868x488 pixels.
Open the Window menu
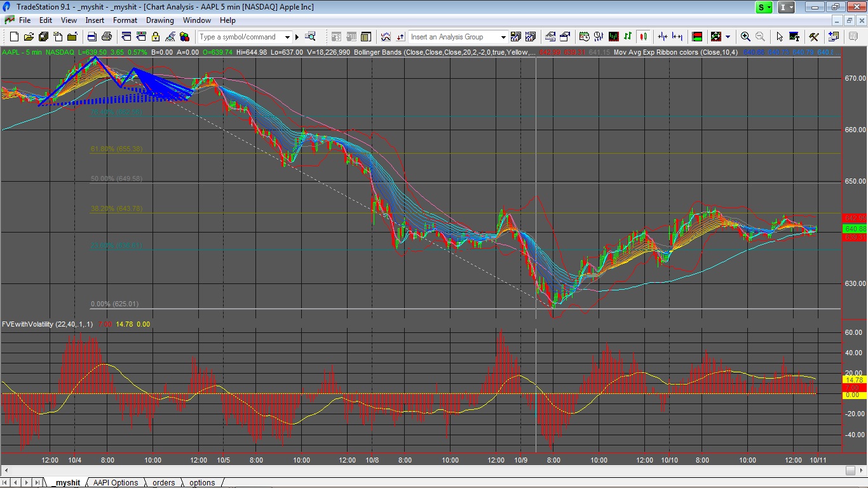[x=197, y=20]
